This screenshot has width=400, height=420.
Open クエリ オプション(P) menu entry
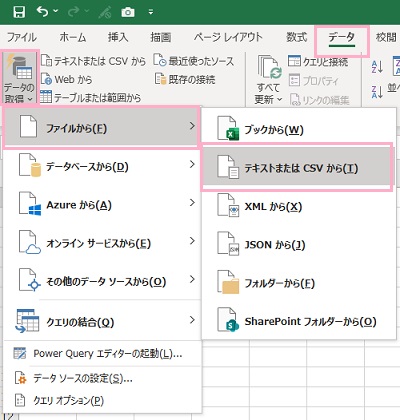tap(102, 400)
